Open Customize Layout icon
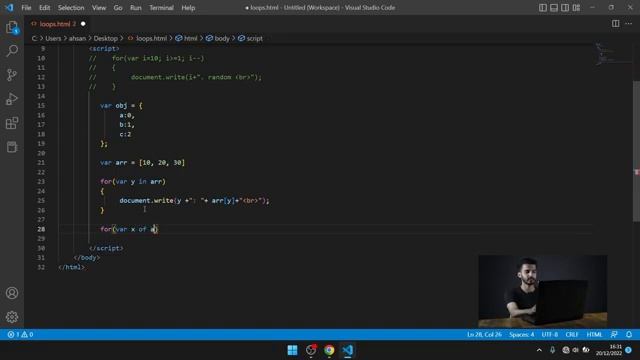 (x=576, y=7)
